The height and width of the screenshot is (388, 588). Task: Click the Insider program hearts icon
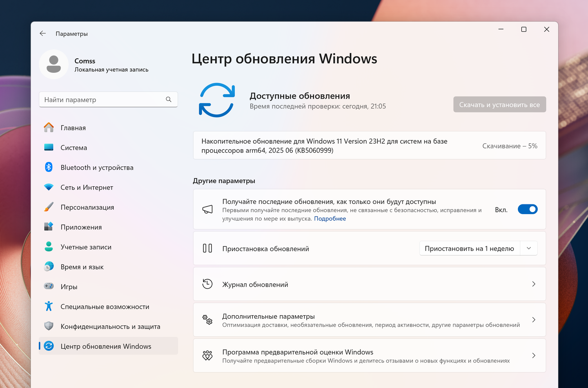click(x=207, y=356)
